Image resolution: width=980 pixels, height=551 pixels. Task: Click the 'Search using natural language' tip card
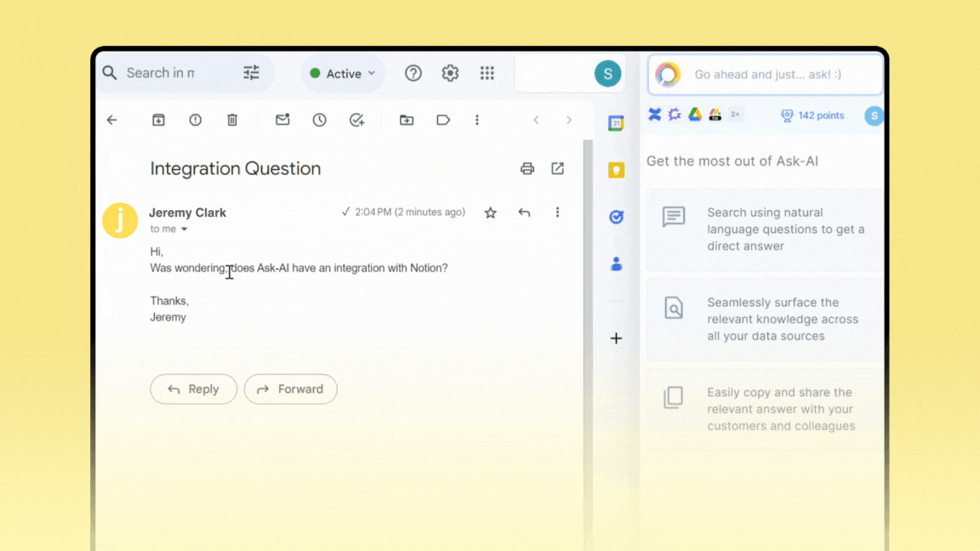coord(765,230)
